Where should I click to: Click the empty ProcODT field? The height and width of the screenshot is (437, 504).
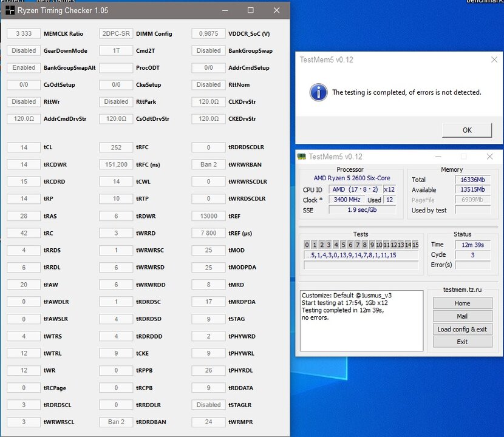[116, 68]
